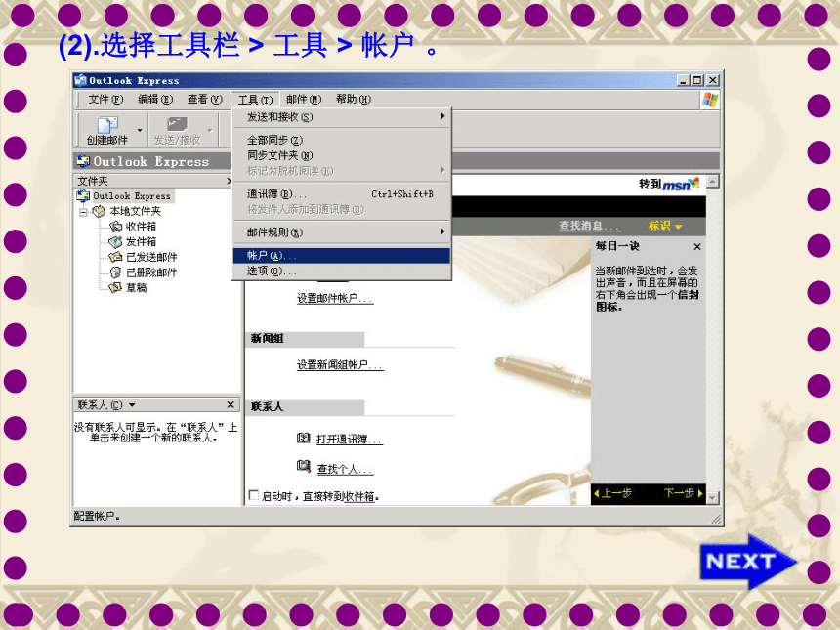Select the 草稿 folder label

pos(136,288)
